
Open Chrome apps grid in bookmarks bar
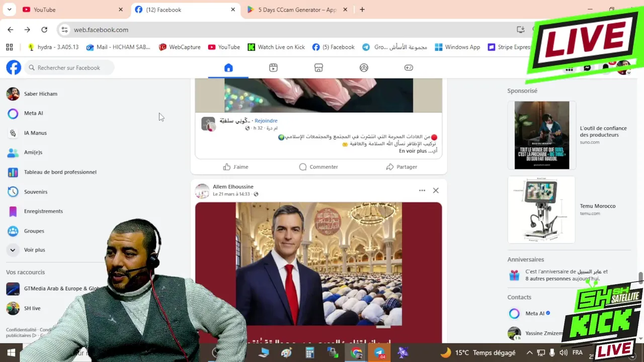[9, 47]
